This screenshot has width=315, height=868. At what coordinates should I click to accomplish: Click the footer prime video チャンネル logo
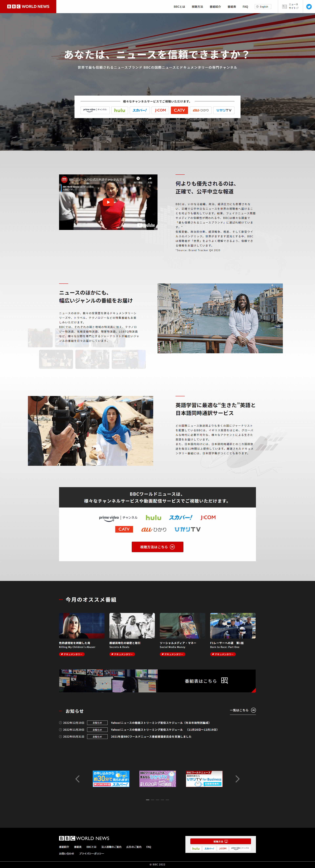240,848
